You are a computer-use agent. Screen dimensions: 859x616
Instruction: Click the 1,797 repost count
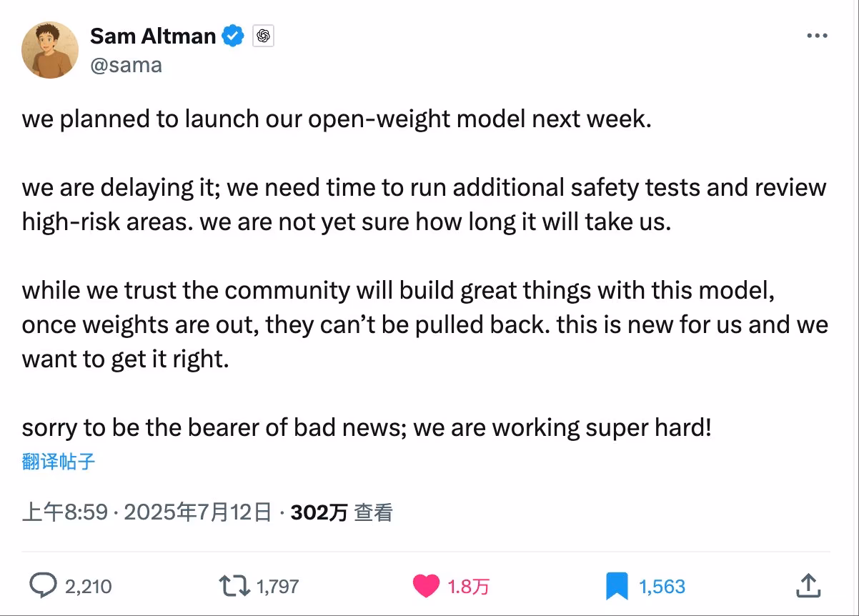coord(277,587)
